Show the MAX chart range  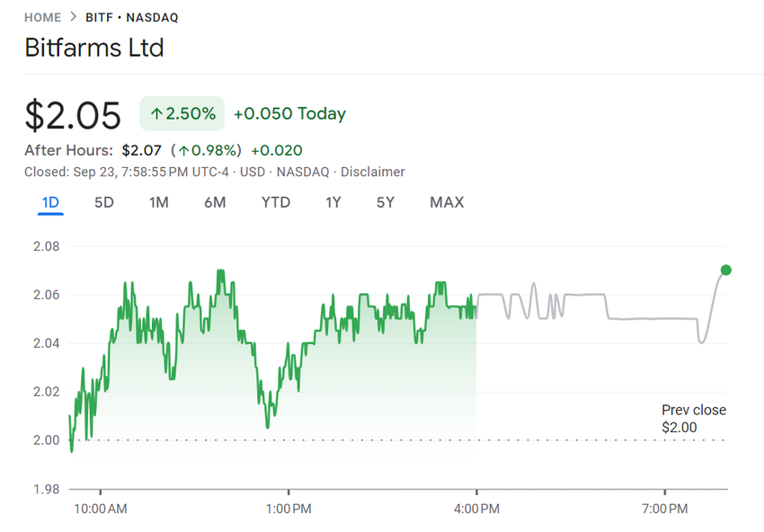coord(447,202)
